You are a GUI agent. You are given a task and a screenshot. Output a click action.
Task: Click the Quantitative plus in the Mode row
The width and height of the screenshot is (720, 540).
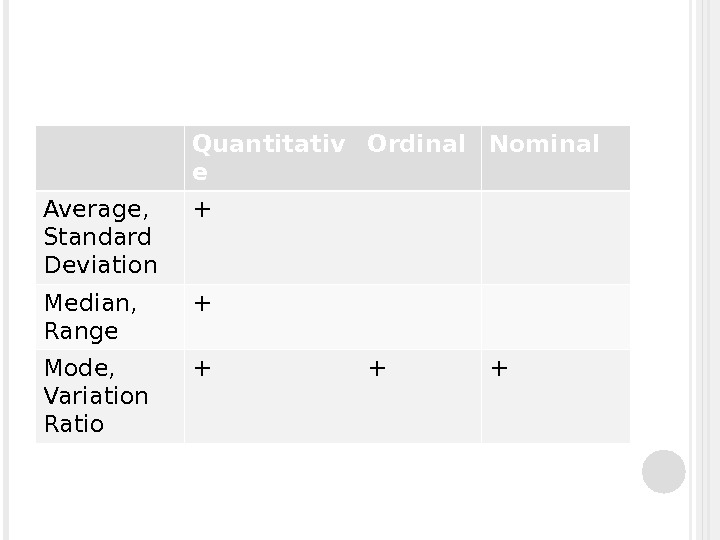click(x=202, y=369)
